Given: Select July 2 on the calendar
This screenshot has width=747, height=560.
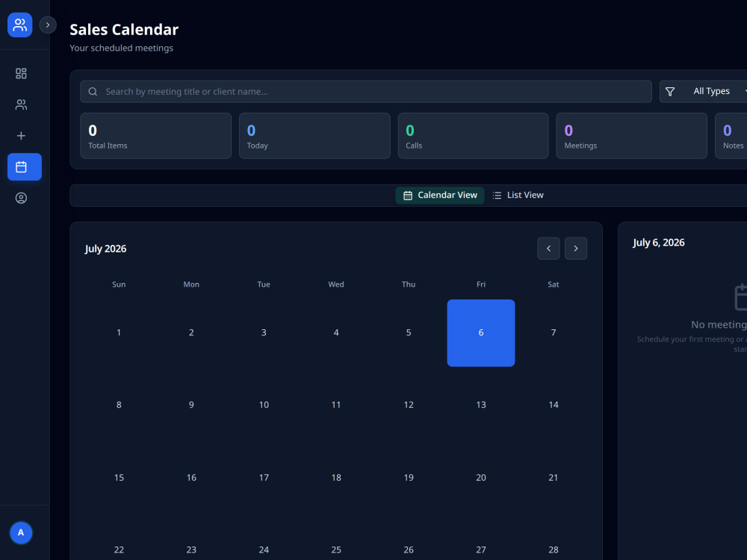Looking at the screenshot, I should pos(191,333).
